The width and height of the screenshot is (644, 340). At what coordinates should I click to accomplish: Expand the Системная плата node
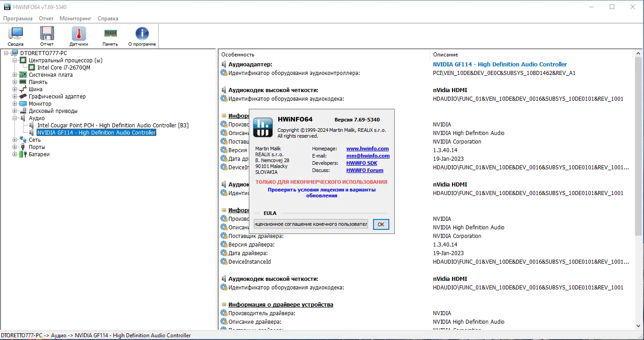[15, 75]
